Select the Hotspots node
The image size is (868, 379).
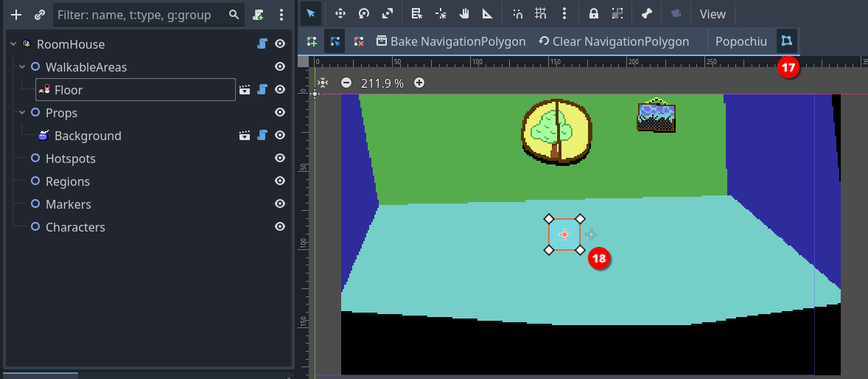(x=70, y=159)
